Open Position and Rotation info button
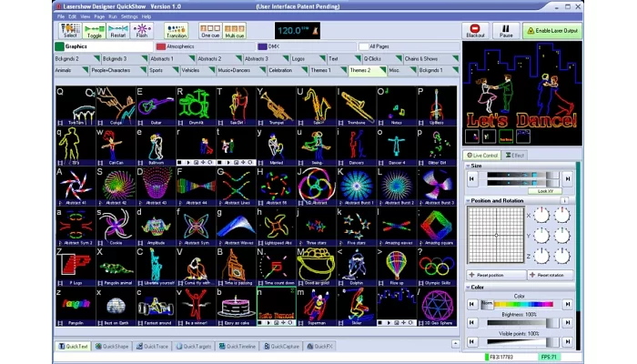The width and height of the screenshot is (637, 364). pos(564,201)
